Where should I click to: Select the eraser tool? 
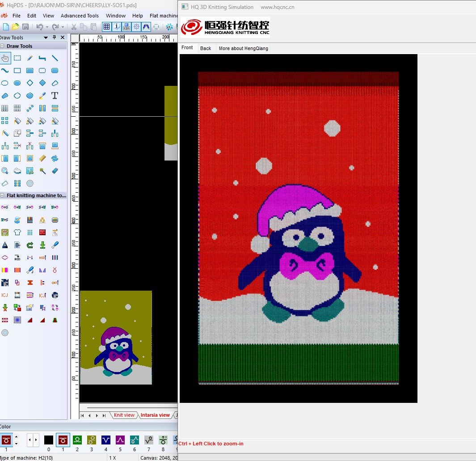[x=55, y=171]
